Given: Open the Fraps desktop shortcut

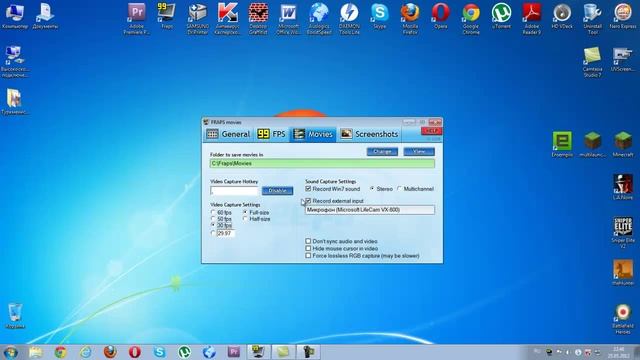Looking at the screenshot, I should [x=167, y=16].
